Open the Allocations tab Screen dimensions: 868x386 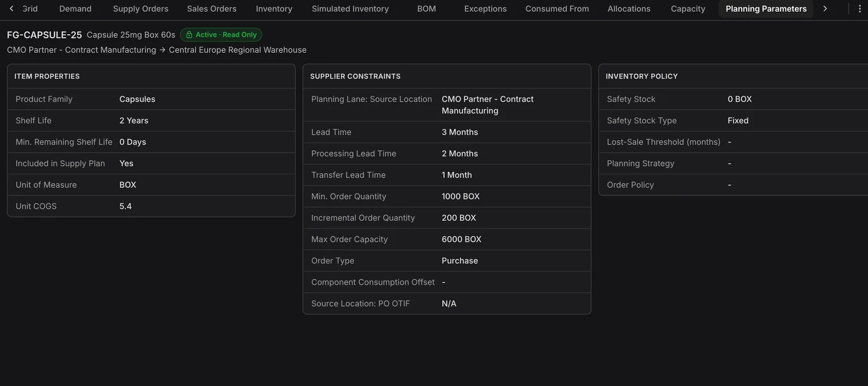pos(629,9)
